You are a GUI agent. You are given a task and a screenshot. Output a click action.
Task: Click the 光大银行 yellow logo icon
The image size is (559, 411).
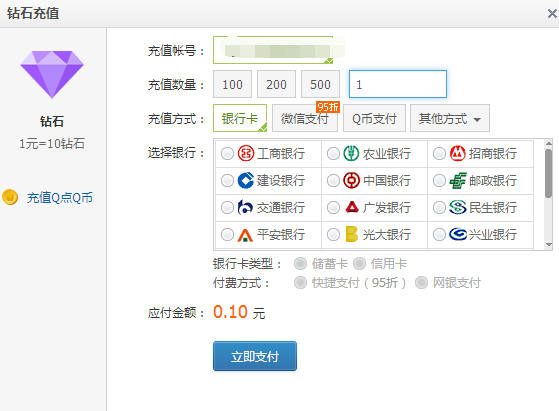352,235
